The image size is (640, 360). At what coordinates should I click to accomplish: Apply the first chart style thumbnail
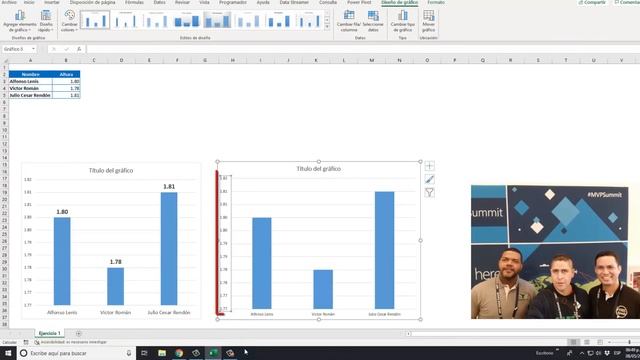click(95, 20)
